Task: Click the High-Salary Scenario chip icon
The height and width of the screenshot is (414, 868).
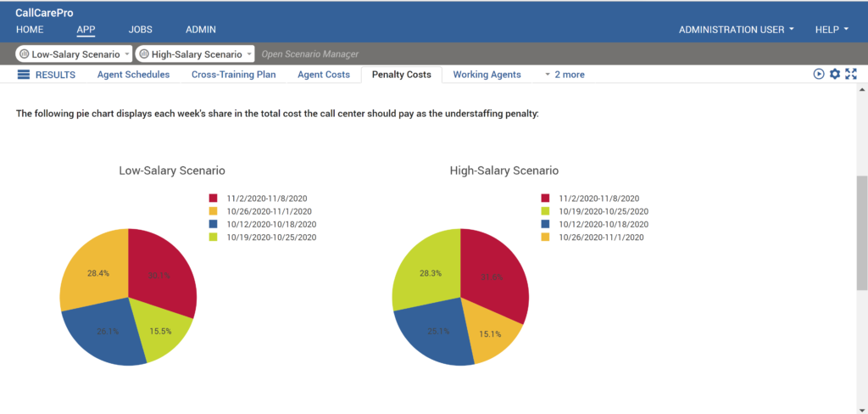Action: coord(144,54)
